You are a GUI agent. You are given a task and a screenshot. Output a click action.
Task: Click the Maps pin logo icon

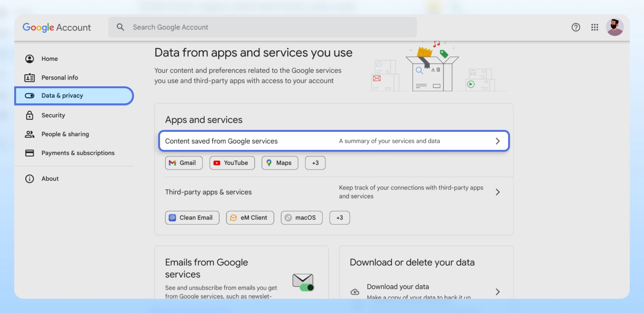pos(269,163)
